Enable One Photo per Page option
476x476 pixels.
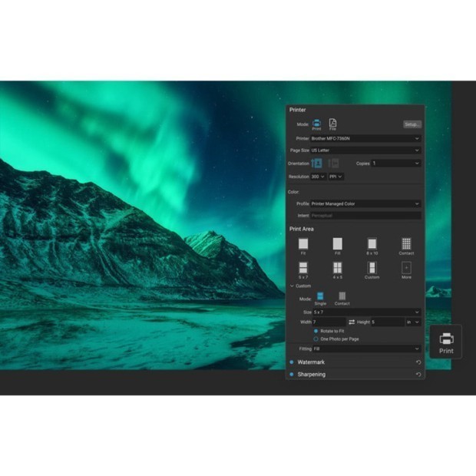click(316, 339)
